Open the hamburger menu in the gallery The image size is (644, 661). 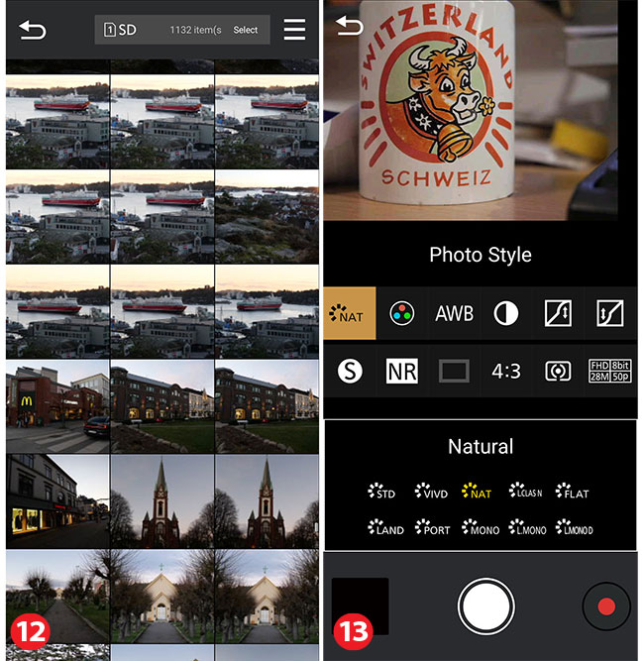coord(294,30)
